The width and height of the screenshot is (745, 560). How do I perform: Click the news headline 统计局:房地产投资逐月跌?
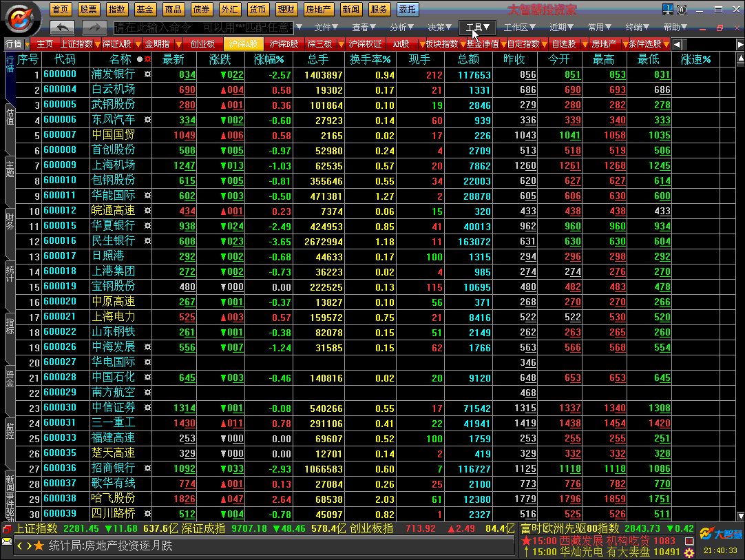coord(111,546)
